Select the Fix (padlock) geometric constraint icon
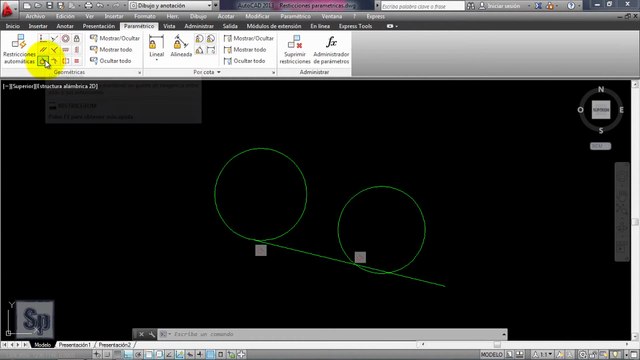Screen dimensions: 640x360 76,38
